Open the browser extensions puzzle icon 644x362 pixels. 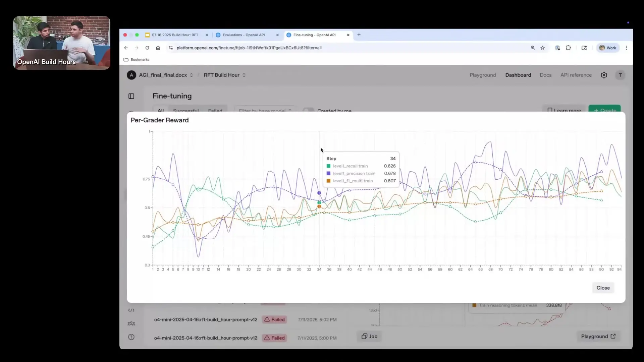(568, 48)
